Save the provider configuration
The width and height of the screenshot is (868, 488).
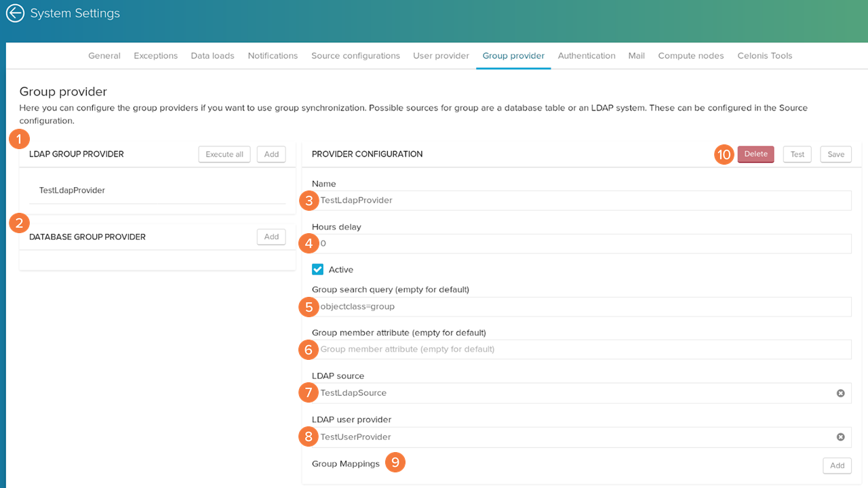coord(835,155)
